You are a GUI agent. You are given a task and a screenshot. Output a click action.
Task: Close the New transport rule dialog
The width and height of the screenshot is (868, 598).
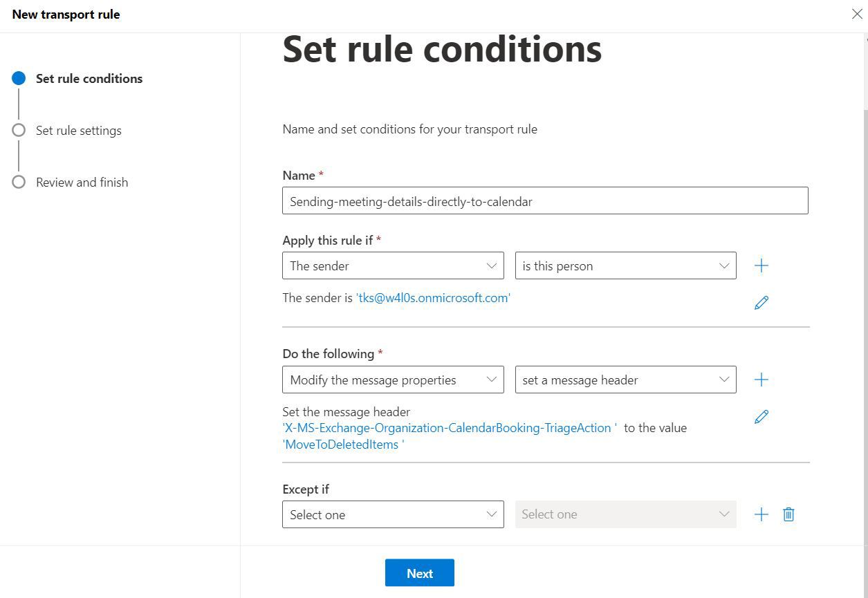[856, 15]
